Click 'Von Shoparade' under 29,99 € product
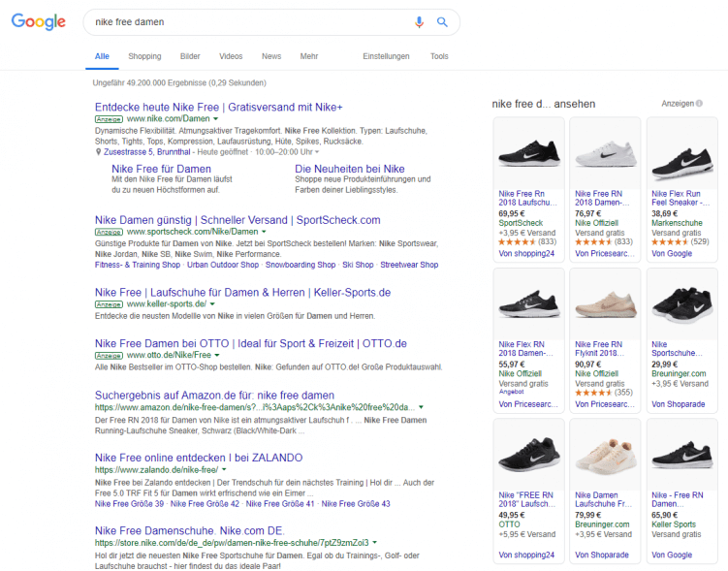The width and height of the screenshot is (728, 571). coord(678,404)
